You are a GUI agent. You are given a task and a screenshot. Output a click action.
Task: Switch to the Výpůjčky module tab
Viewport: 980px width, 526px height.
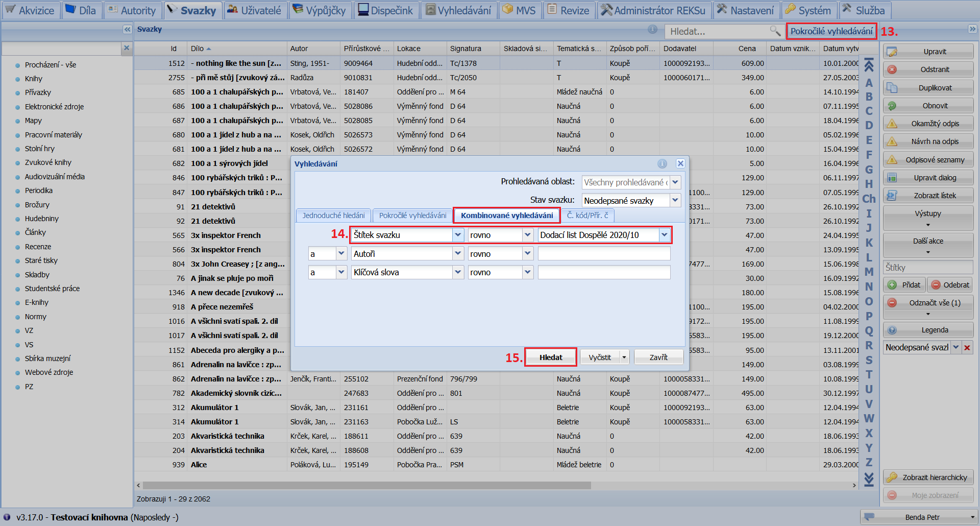[x=320, y=10]
